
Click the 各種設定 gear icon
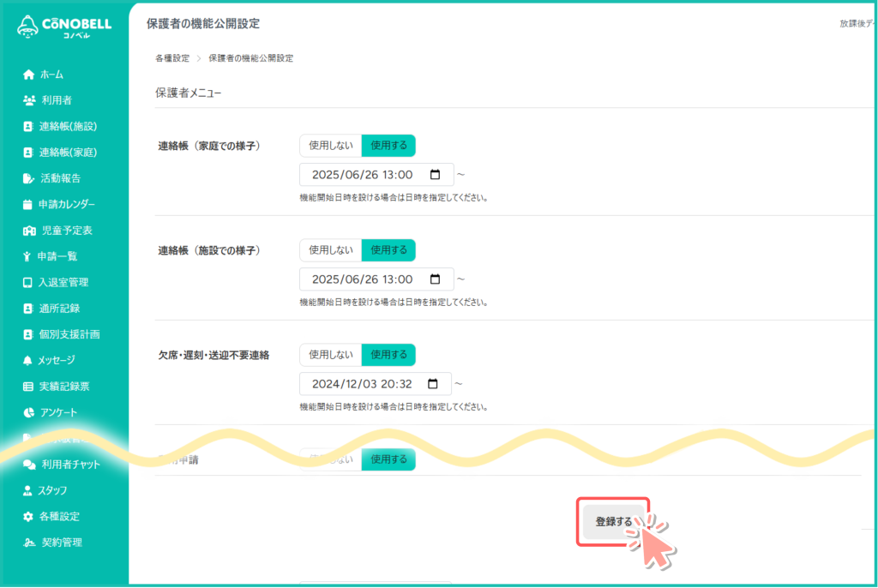point(28,517)
